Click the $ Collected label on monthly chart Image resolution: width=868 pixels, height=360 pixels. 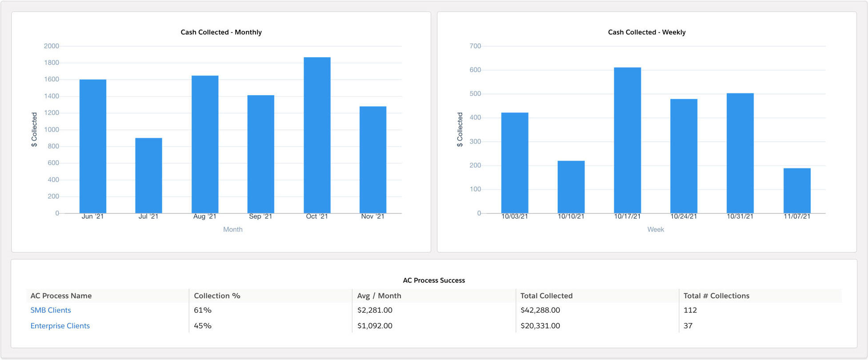[x=34, y=129]
